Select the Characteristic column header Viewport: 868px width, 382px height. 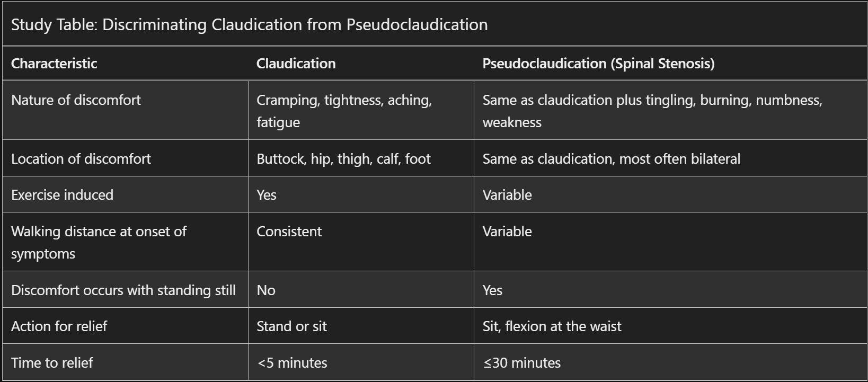[x=54, y=64]
